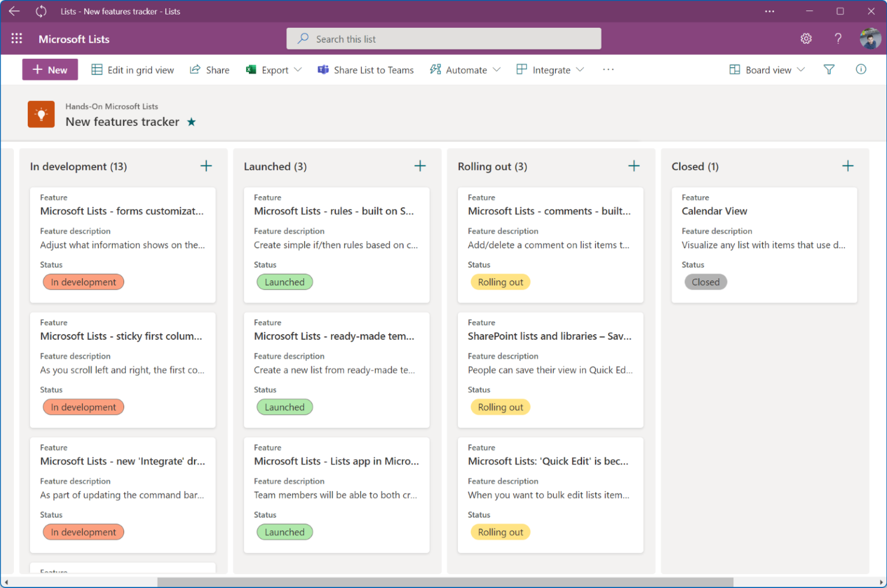Click Rolling out pill on Quick Edit card
The width and height of the screenshot is (887, 588).
coord(501,533)
